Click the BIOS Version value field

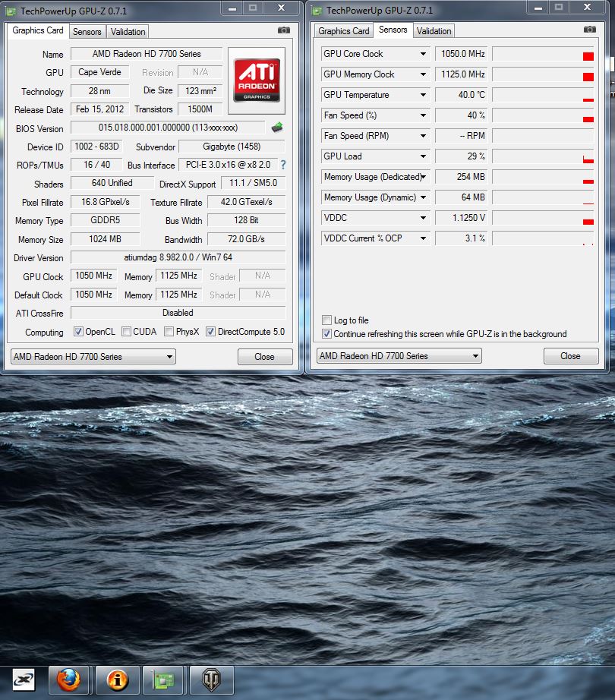click(x=168, y=128)
